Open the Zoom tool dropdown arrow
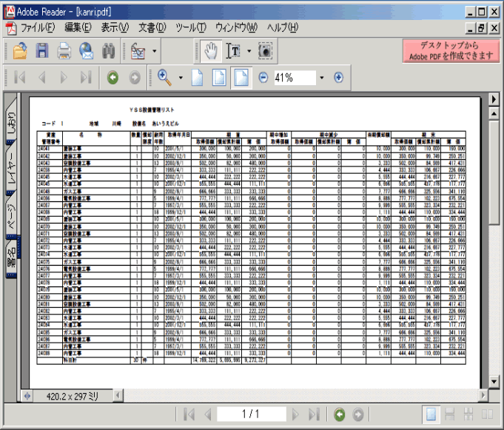Image resolution: width=504 pixels, height=430 pixels. (x=181, y=78)
